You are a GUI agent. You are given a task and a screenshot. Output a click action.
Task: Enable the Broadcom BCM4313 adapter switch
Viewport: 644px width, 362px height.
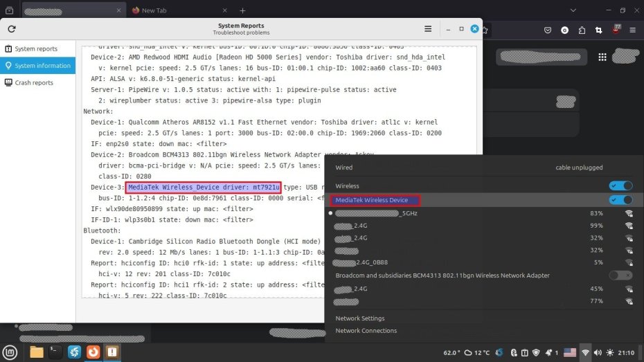tap(620, 275)
